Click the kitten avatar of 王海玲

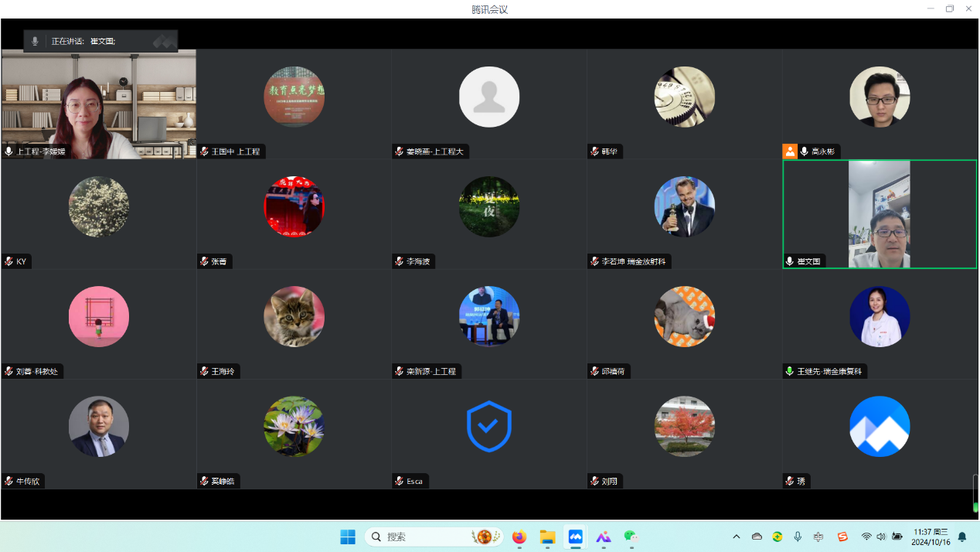pos(294,316)
